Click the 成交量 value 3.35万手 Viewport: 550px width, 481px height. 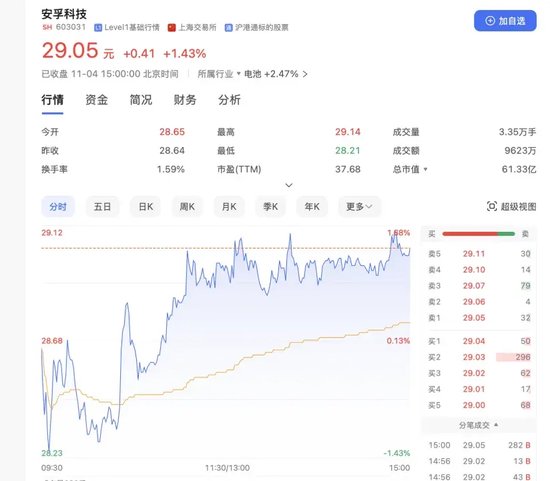click(517, 132)
